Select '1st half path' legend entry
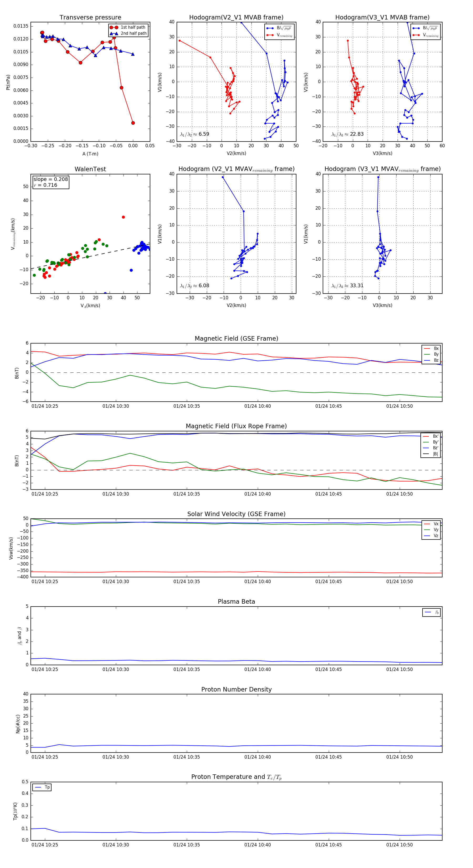The width and height of the screenshot is (473, 868). click(x=128, y=27)
